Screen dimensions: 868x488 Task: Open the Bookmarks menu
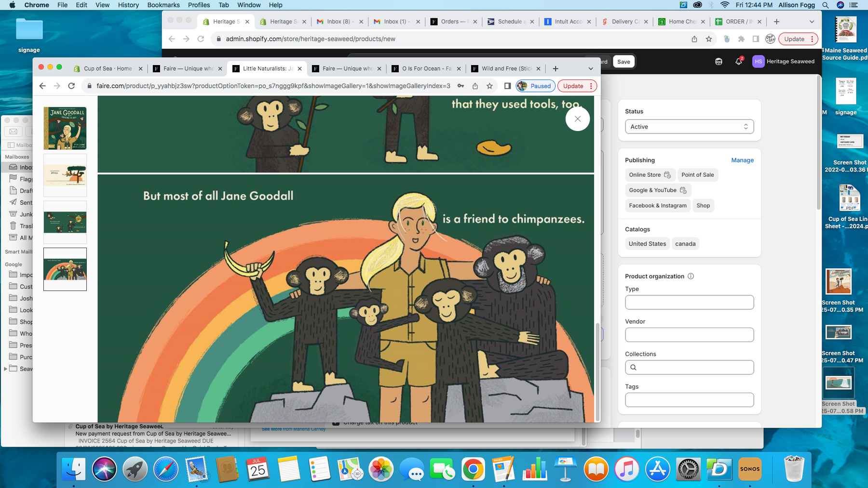coord(163,5)
